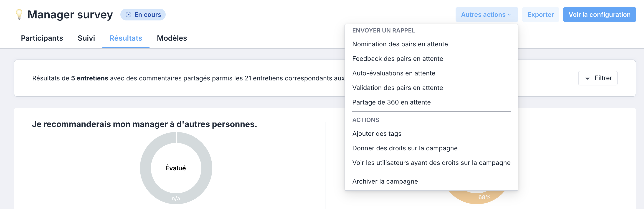The width and height of the screenshot is (644, 209).
Task: Switch to the Suivi tab
Action: pos(86,38)
